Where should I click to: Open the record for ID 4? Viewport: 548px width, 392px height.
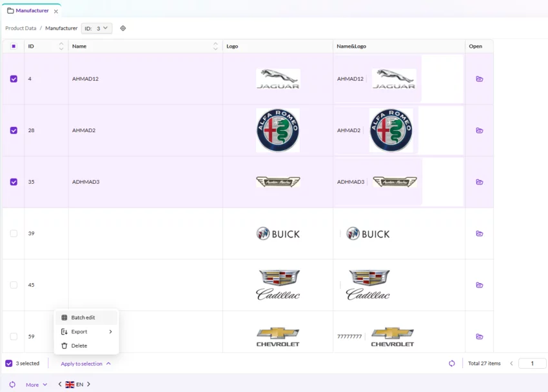480,79
